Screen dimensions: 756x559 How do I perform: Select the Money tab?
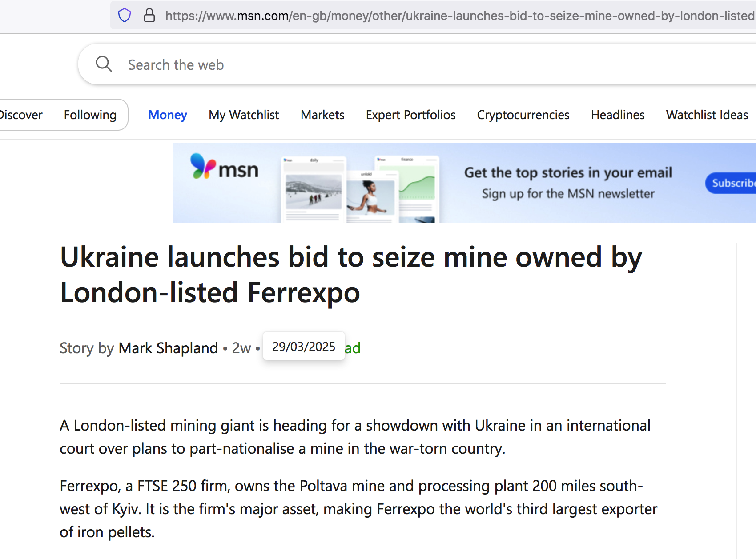168,115
